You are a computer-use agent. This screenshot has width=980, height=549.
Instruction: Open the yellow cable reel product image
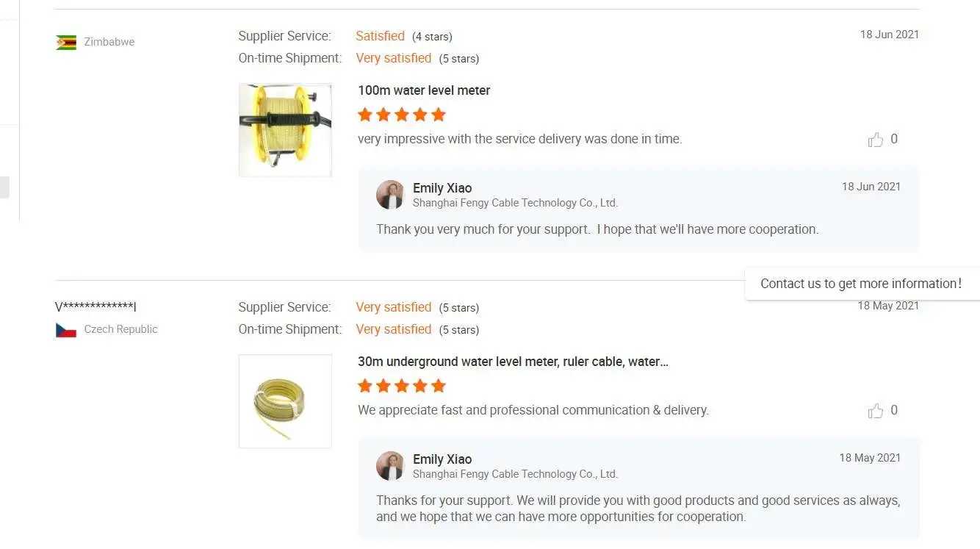pos(285,130)
